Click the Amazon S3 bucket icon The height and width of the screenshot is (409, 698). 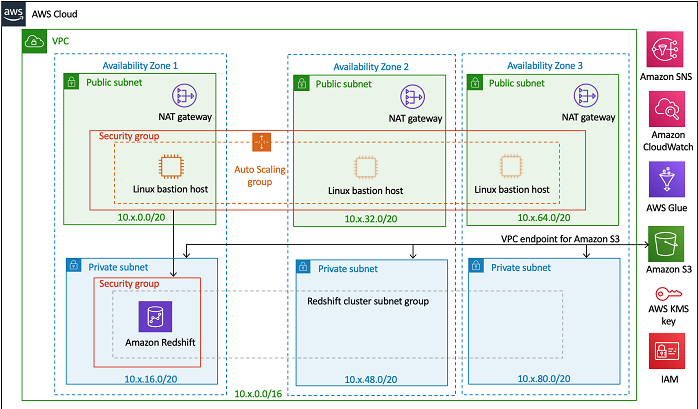click(x=666, y=244)
